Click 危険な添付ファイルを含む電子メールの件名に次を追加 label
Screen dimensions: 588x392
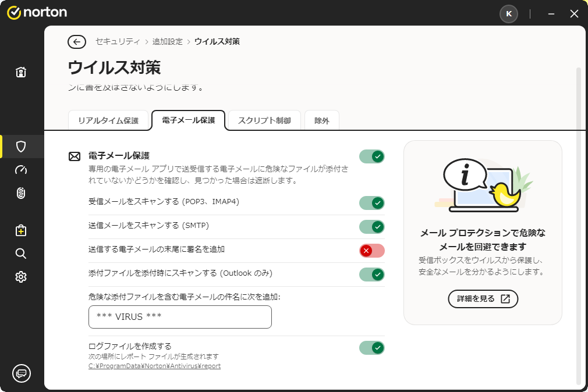click(x=184, y=297)
